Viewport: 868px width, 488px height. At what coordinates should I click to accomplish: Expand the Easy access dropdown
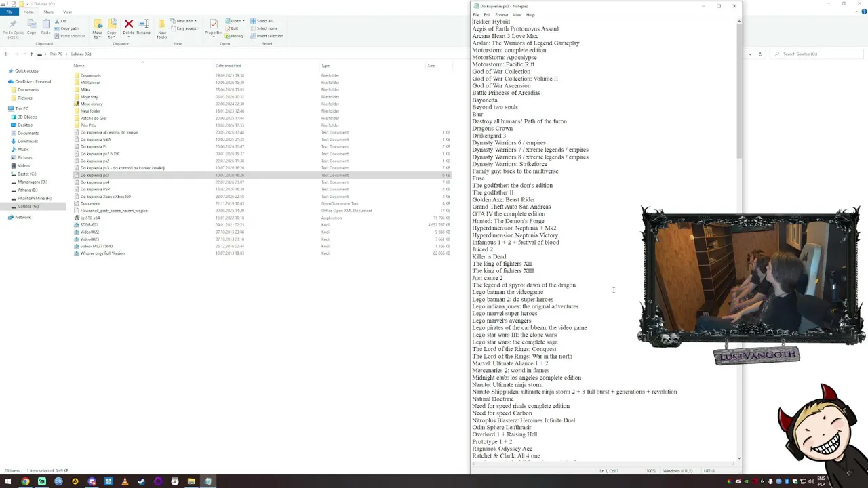(x=186, y=28)
